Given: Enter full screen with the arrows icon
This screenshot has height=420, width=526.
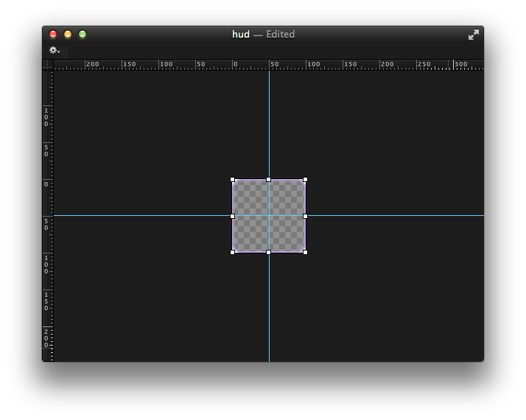Looking at the screenshot, I should [x=474, y=35].
